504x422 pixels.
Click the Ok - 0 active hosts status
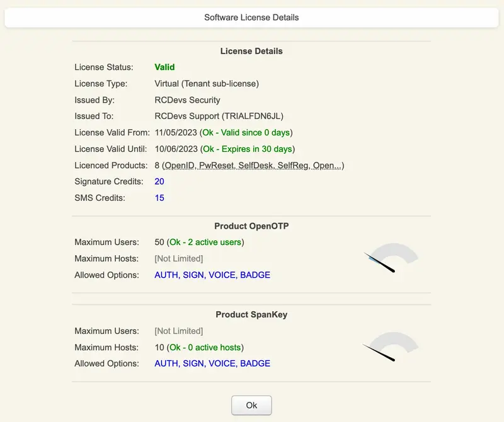(x=205, y=348)
